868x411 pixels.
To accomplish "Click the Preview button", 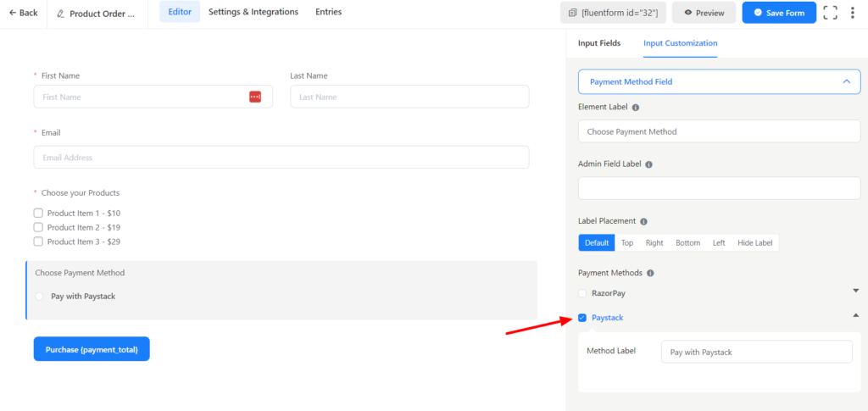I will coord(704,13).
